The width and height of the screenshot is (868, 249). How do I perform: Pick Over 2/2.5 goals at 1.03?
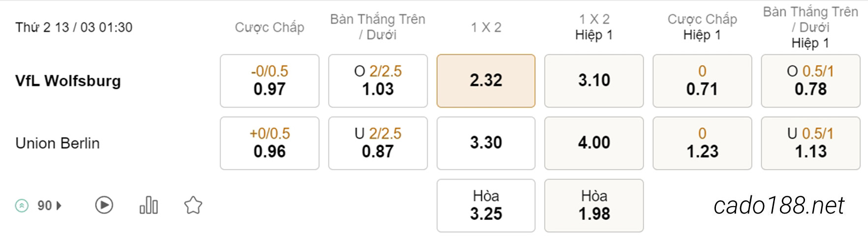click(x=378, y=81)
